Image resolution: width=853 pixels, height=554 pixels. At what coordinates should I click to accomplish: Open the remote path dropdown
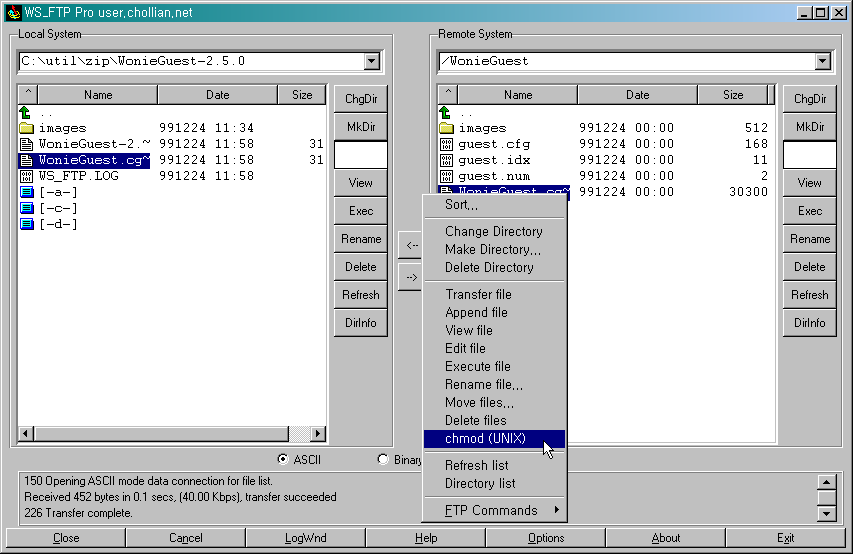point(823,61)
